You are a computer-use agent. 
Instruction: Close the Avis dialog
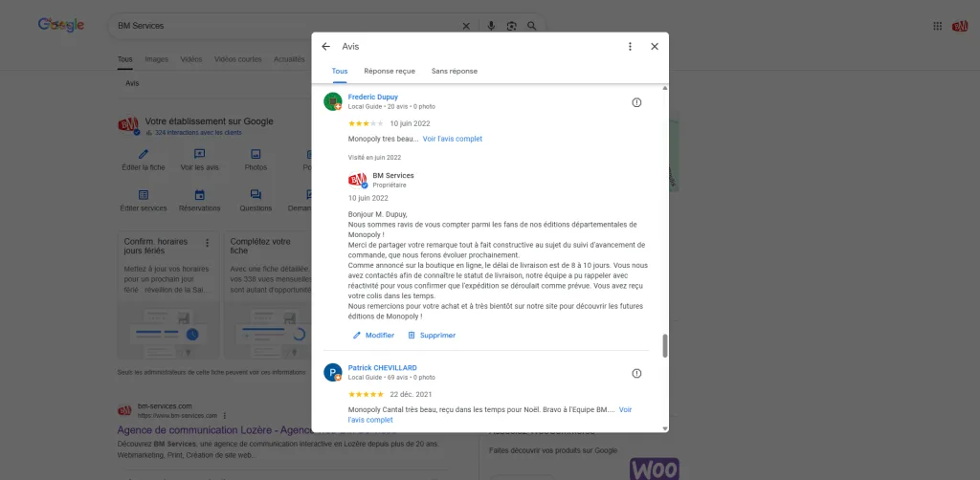click(x=655, y=46)
